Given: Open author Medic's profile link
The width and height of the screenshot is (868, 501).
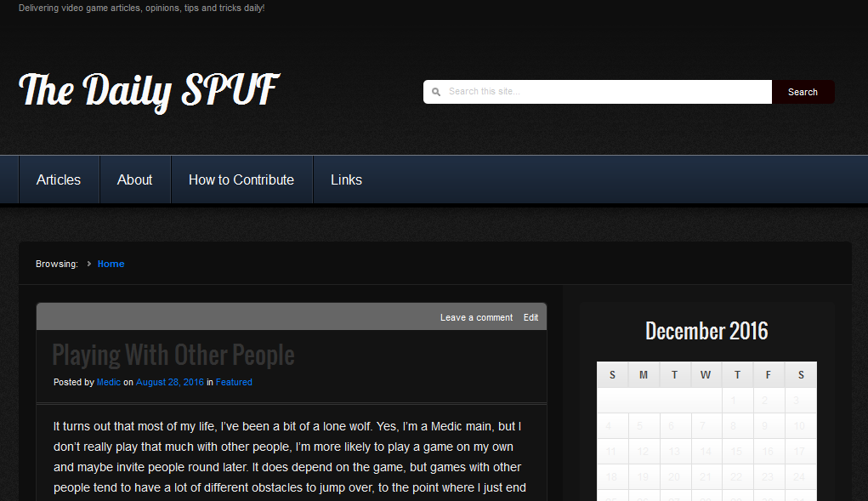Looking at the screenshot, I should tap(109, 382).
